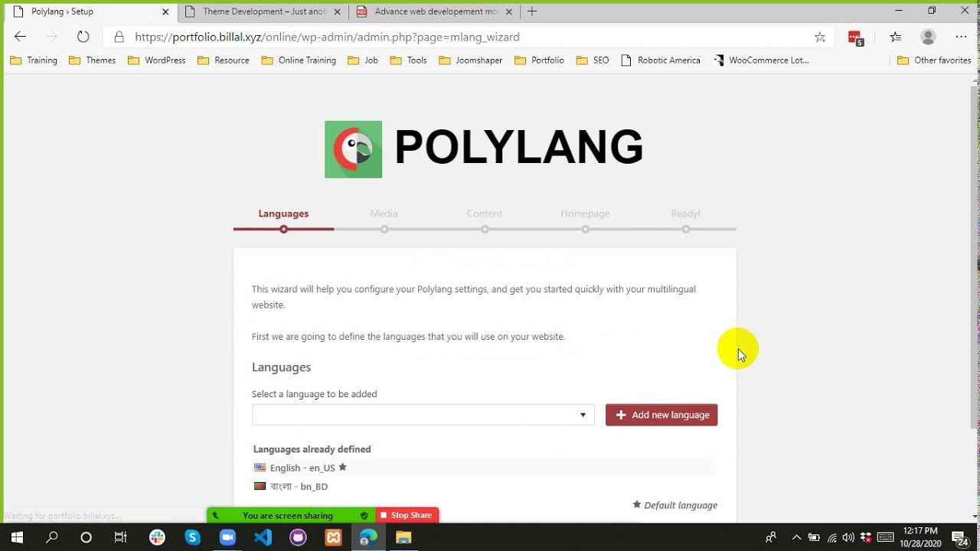Open the Portfolio bookmarks folder
Viewport: 980px width, 551px height.
point(540,60)
